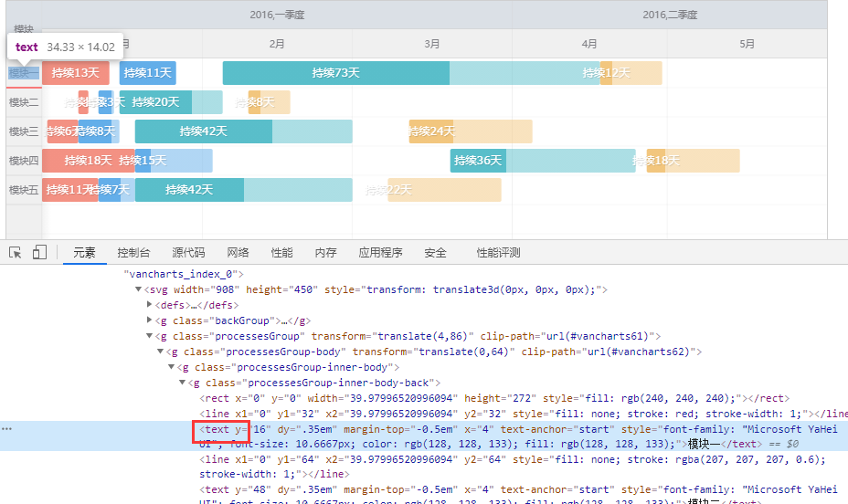Click the blue 持续11天 bar

pyautogui.click(x=148, y=73)
